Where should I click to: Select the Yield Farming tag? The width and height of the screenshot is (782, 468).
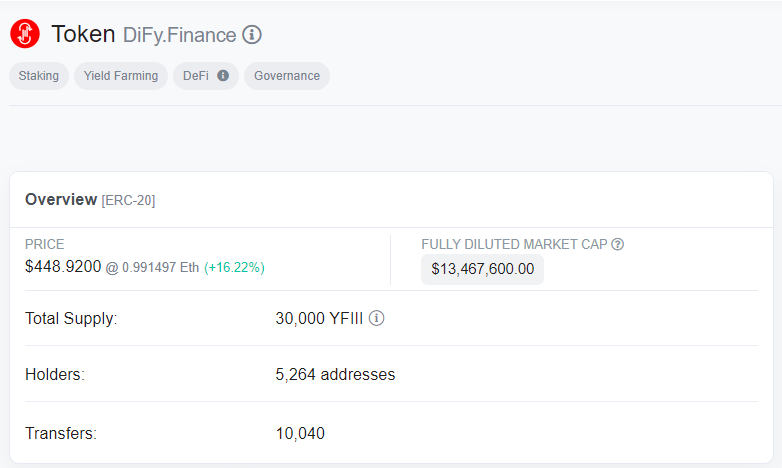pyautogui.click(x=121, y=76)
